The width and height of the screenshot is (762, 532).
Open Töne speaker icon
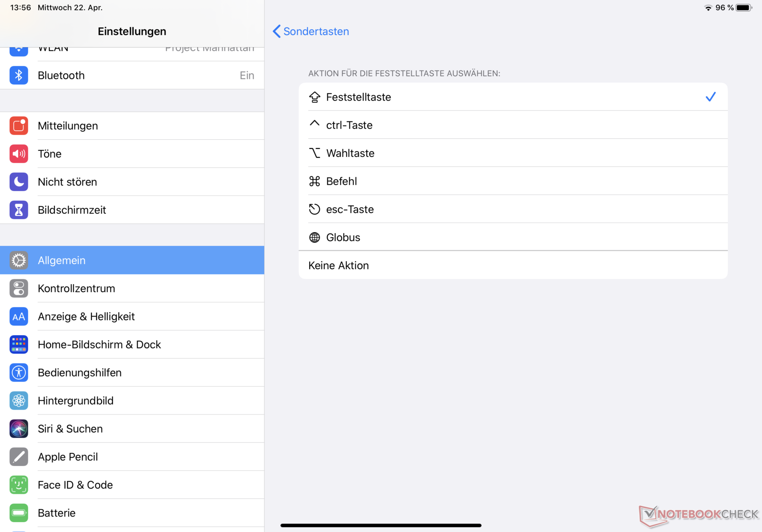click(19, 154)
